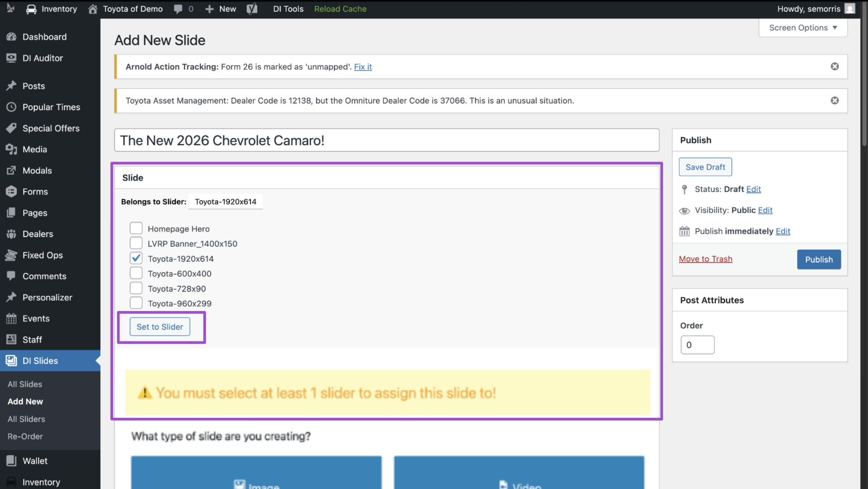This screenshot has height=489, width=868.
Task: Click the Media library icon
Action: pos(11,149)
